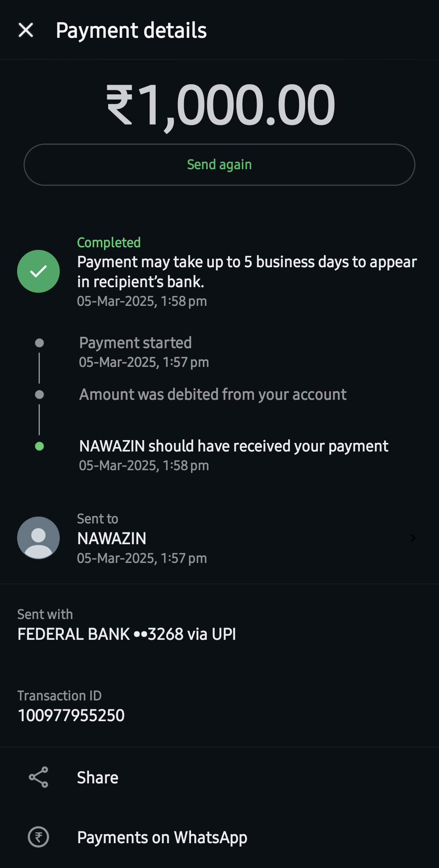The width and height of the screenshot is (439, 868).
Task: Expand recipient details with the chevron arrow
Action: coord(413,538)
